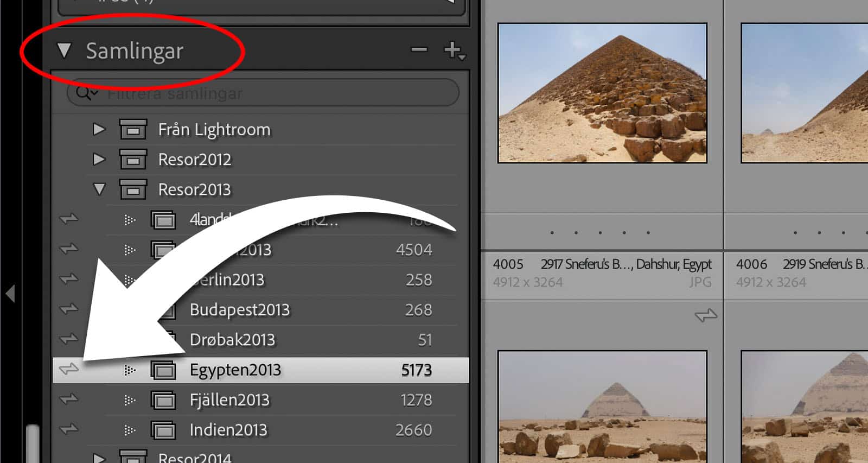Click the plus icon to add a collection
The width and height of the screenshot is (868, 463).
click(x=452, y=50)
